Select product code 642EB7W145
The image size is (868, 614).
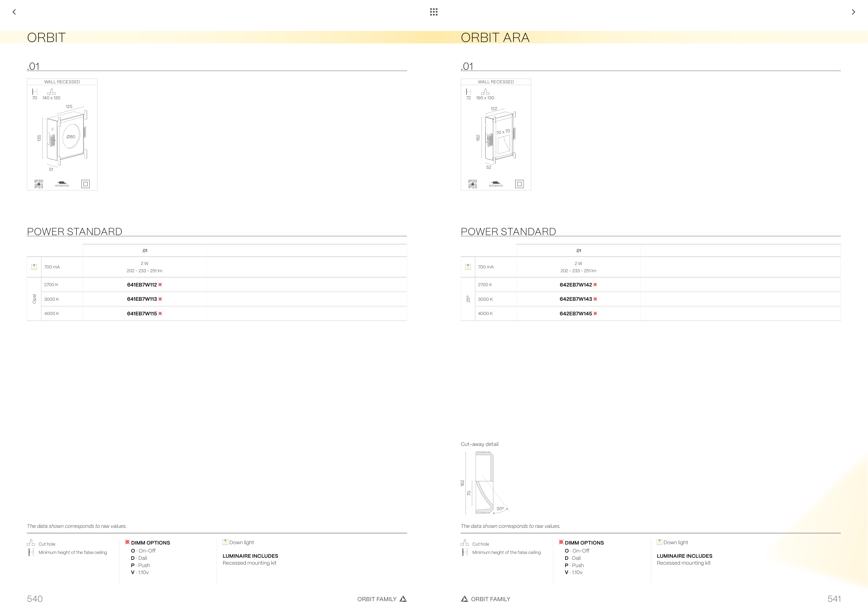point(575,314)
